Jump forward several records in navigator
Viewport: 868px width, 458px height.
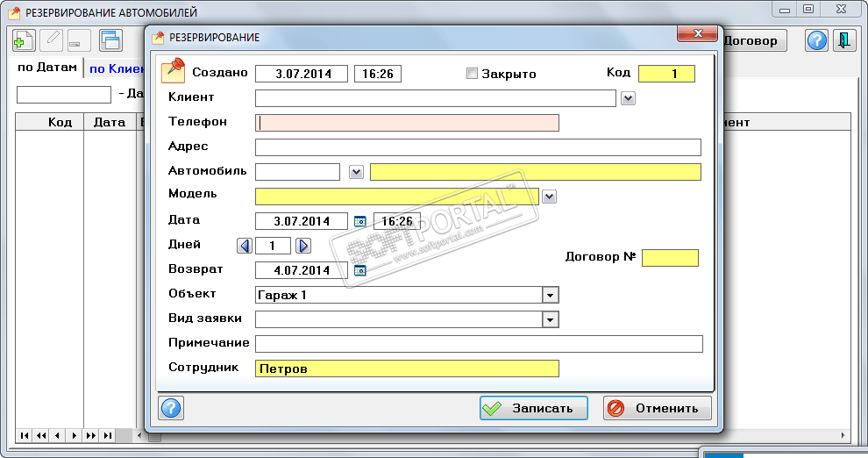coord(91,436)
